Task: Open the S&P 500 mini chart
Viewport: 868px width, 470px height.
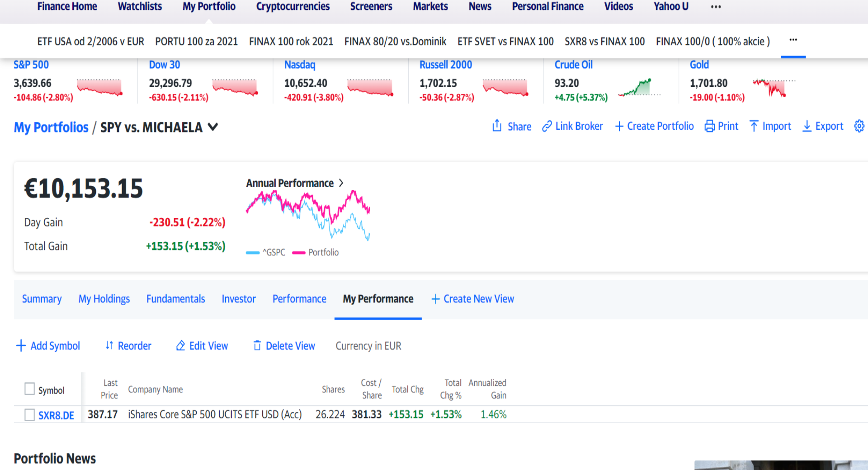Action: coord(99,87)
